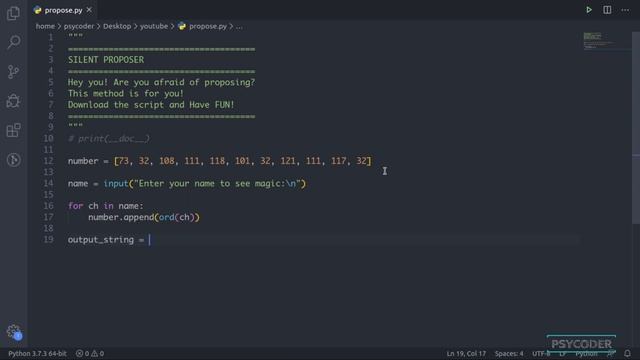Click the editor vertical scrollbar
The image size is (640, 360).
636,127
